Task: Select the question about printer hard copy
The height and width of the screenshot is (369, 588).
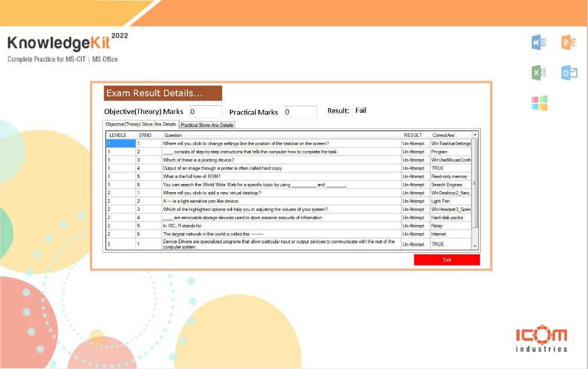Action: click(x=281, y=168)
